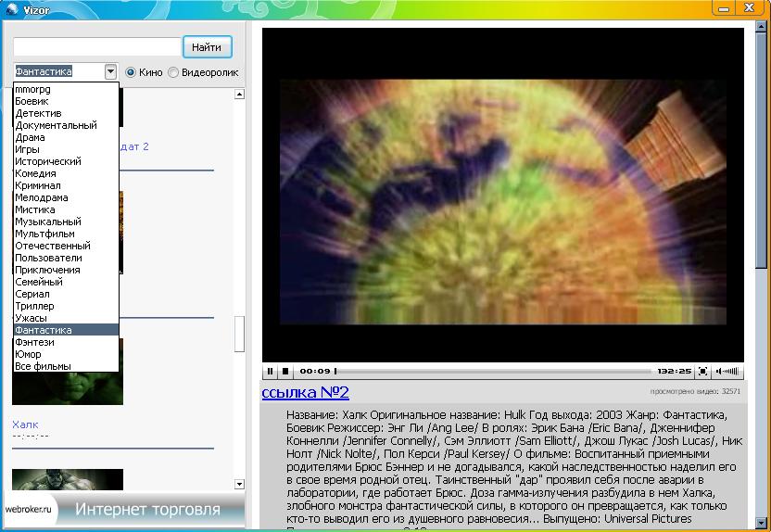This screenshot has height=532, width=771.
Task: Toggle fullscreen video mode icon
Action: coord(703,372)
